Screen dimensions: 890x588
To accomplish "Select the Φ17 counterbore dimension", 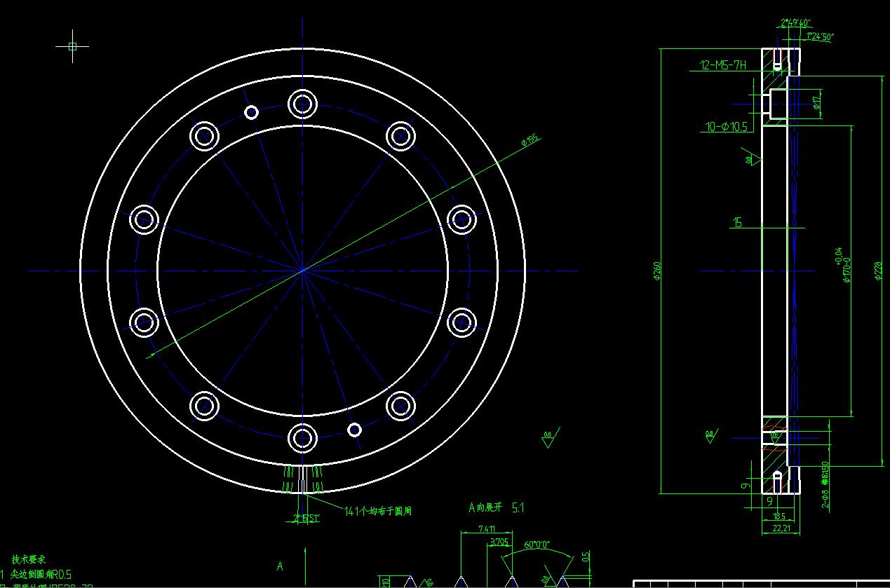I will (816, 104).
